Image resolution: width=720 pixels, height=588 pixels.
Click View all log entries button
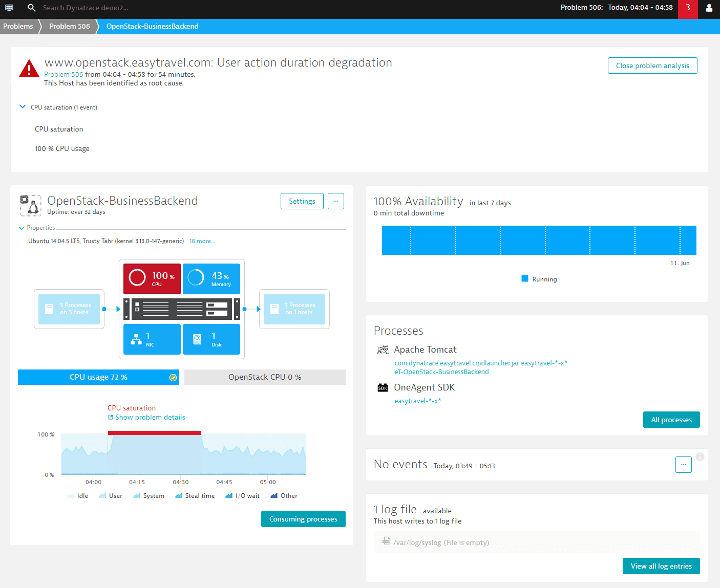661,566
